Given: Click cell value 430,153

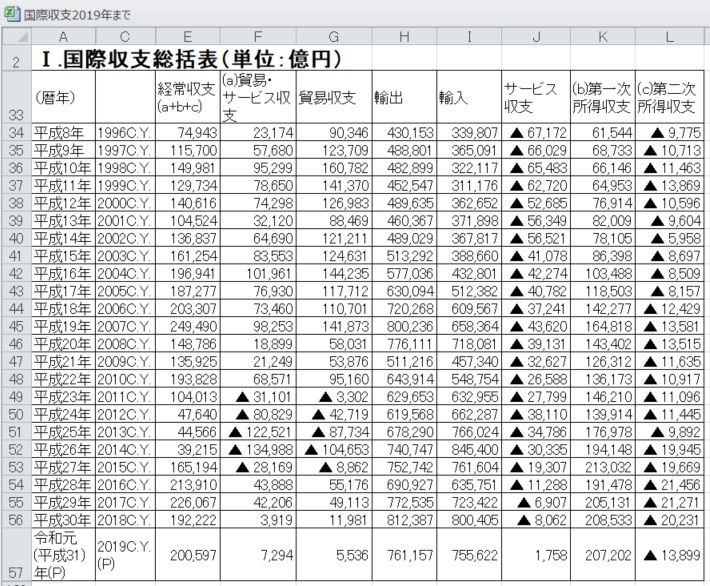Looking at the screenshot, I should [404, 133].
